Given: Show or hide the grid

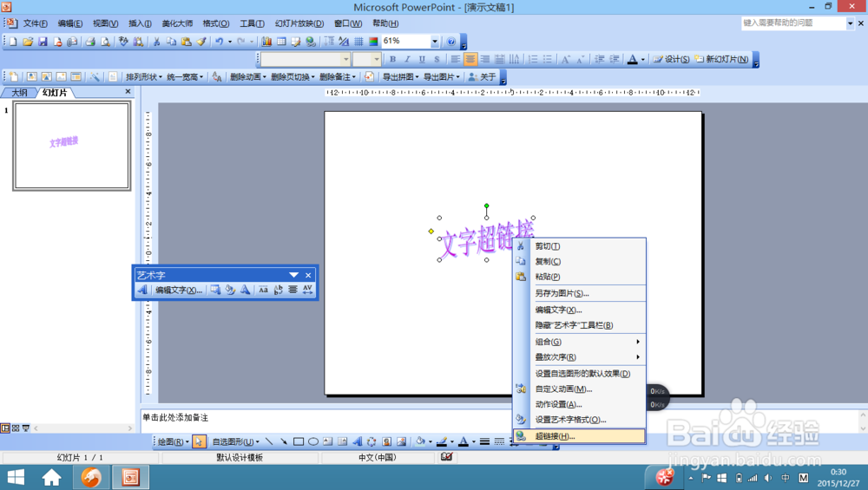Looking at the screenshot, I should click(358, 42).
